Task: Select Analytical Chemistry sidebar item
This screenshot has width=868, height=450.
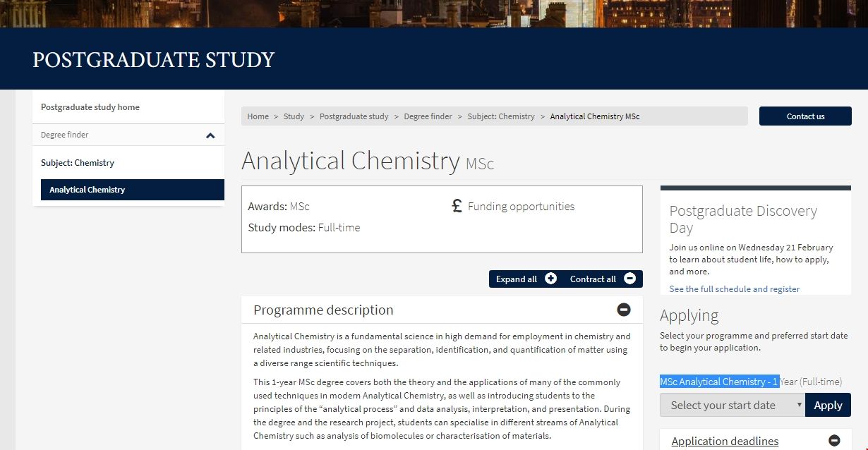Action: (88, 190)
